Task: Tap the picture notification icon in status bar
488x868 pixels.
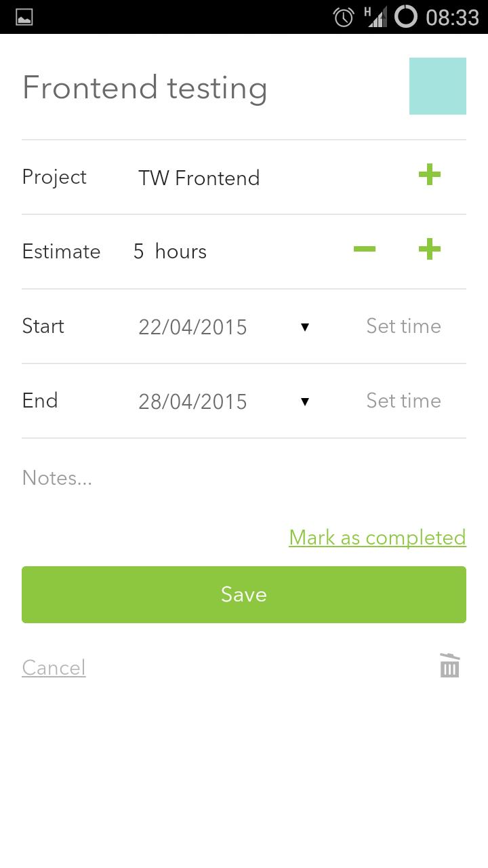Action: click(x=24, y=17)
